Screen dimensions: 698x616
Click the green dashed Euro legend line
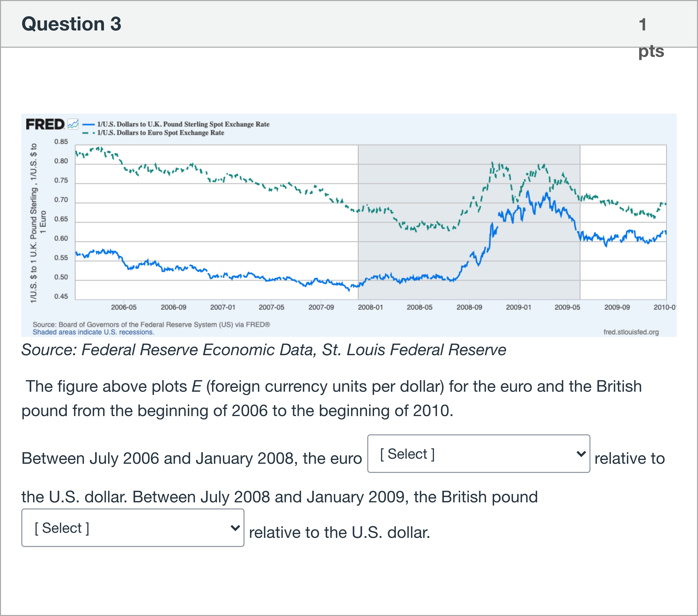click(89, 133)
